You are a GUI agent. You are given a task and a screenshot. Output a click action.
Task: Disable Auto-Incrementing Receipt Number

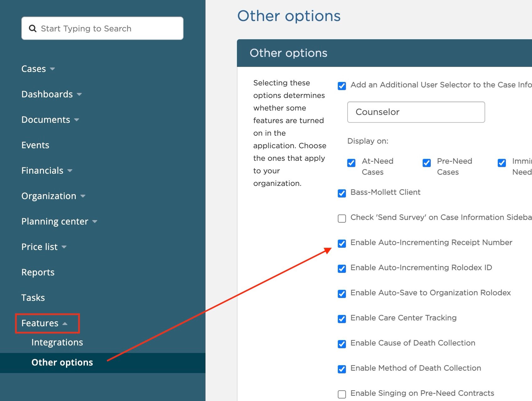click(342, 243)
